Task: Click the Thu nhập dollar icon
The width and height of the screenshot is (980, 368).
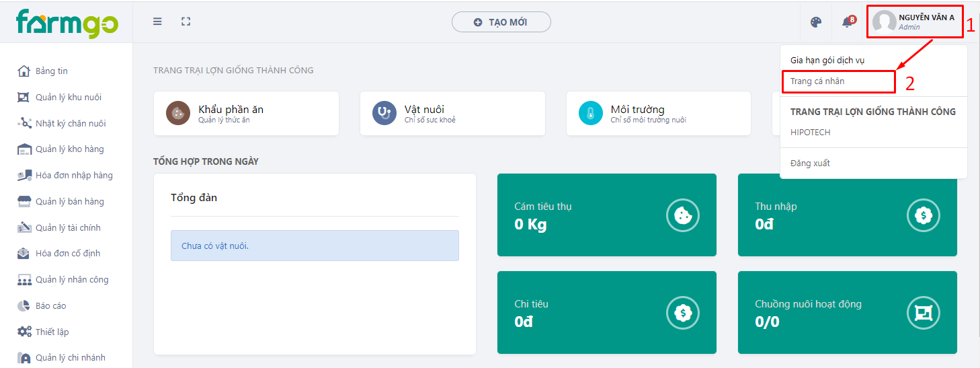Action: [x=924, y=215]
